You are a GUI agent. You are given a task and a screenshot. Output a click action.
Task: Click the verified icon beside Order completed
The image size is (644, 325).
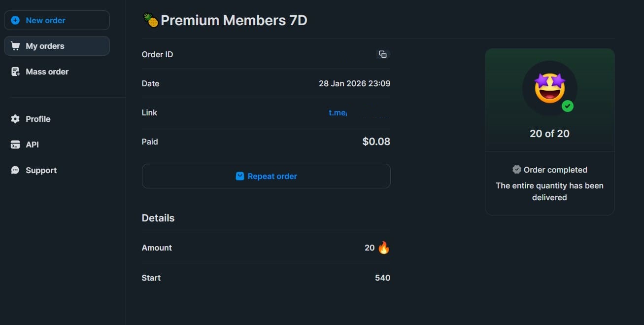[516, 170]
